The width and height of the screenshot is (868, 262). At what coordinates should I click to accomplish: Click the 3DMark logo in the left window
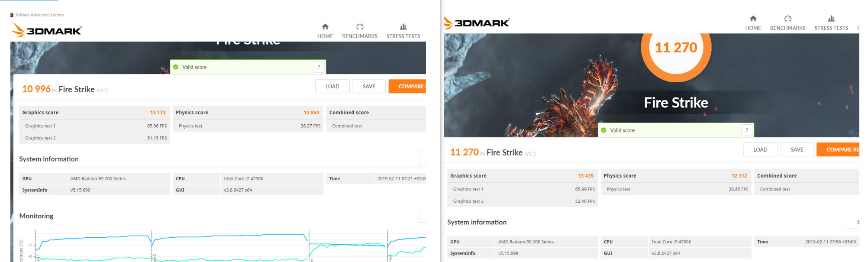pyautogui.click(x=46, y=30)
